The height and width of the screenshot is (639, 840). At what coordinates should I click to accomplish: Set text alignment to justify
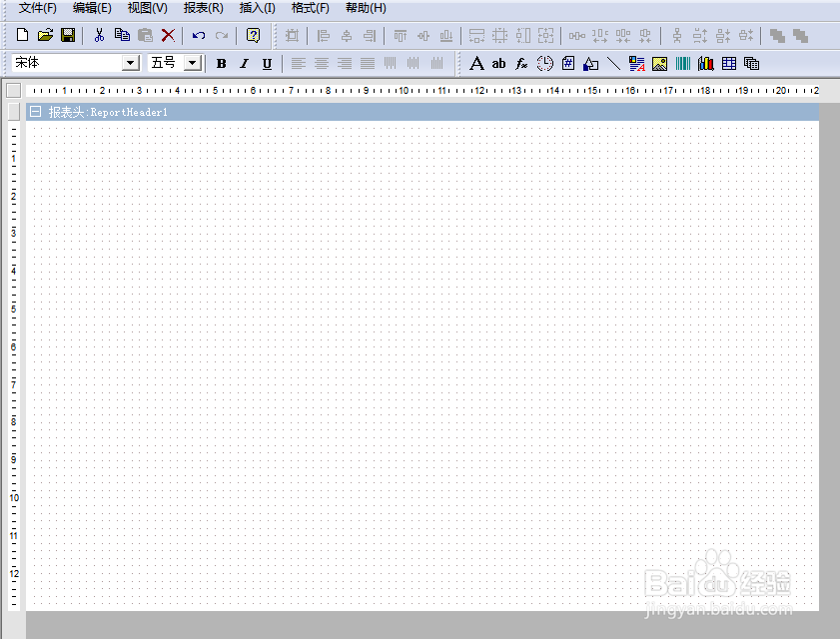tap(368, 64)
